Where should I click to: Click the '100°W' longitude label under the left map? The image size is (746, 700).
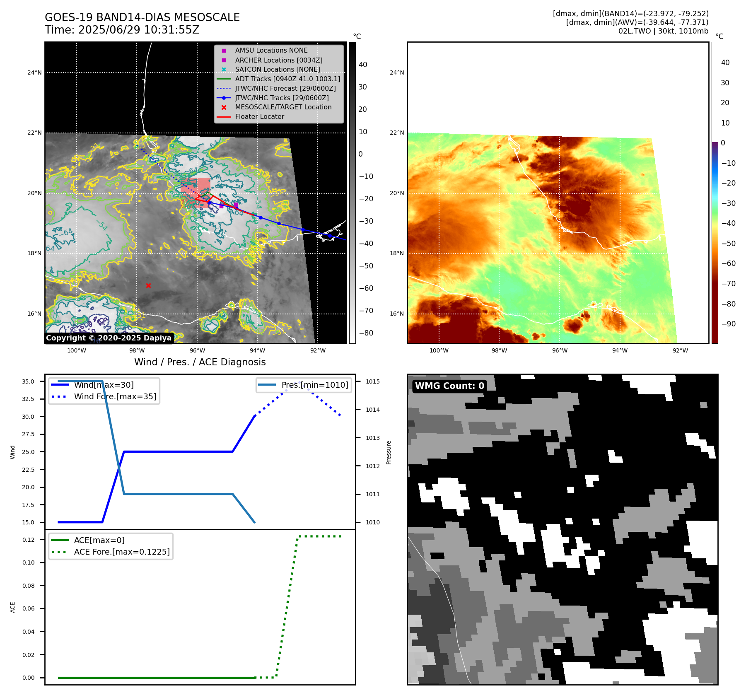(x=77, y=350)
